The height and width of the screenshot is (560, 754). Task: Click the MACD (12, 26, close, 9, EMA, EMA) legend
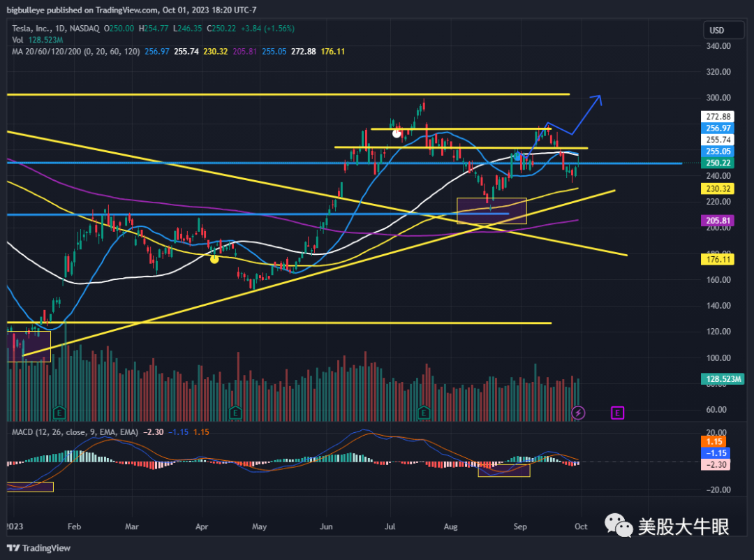(75, 432)
